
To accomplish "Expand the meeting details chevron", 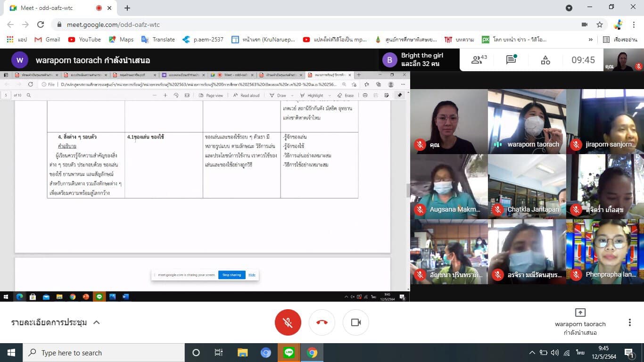I will pyautogui.click(x=96, y=322).
